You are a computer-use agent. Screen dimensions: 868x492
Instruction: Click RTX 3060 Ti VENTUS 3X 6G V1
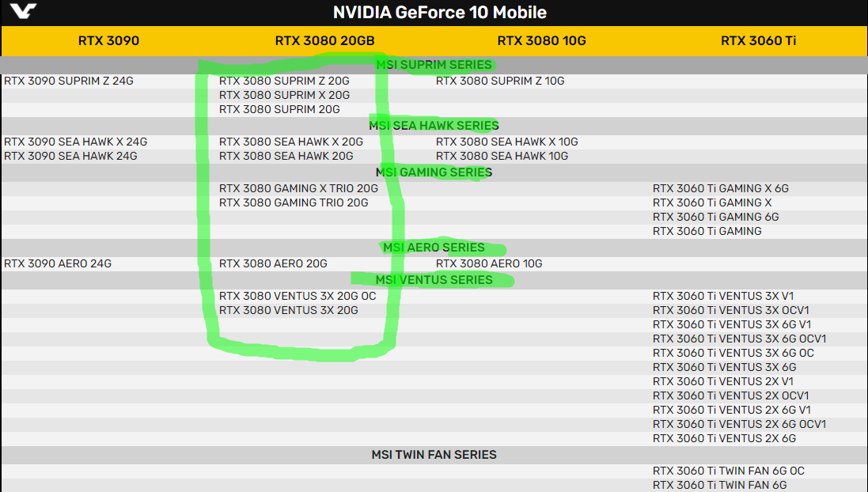732,325
